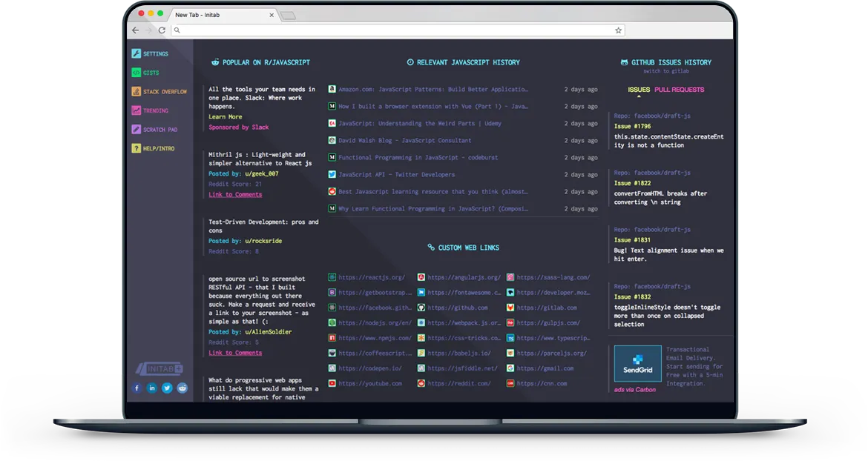The height and width of the screenshot is (461, 868).
Task: Toggle 'switch to gitlab' under GitHub heading
Action: tap(665, 72)
